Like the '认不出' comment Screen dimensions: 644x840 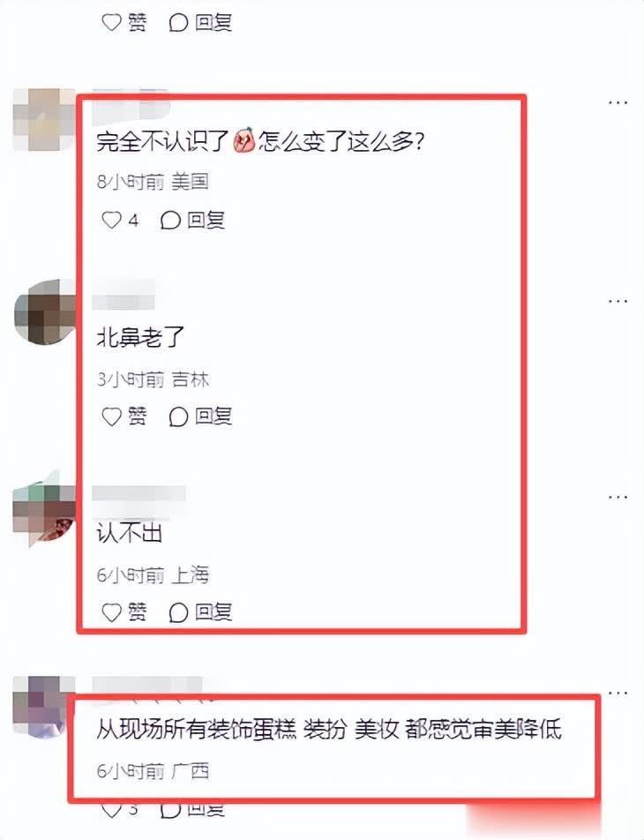124,611
